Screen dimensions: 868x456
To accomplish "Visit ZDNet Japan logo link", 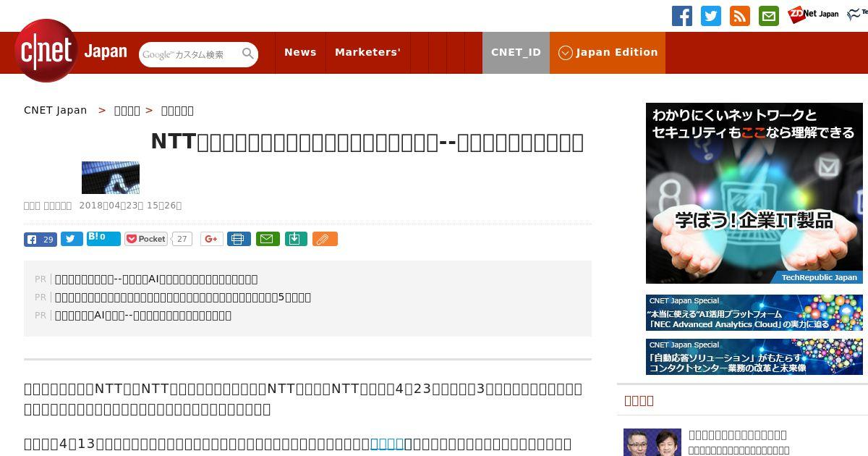I will (x=813, y=14).
